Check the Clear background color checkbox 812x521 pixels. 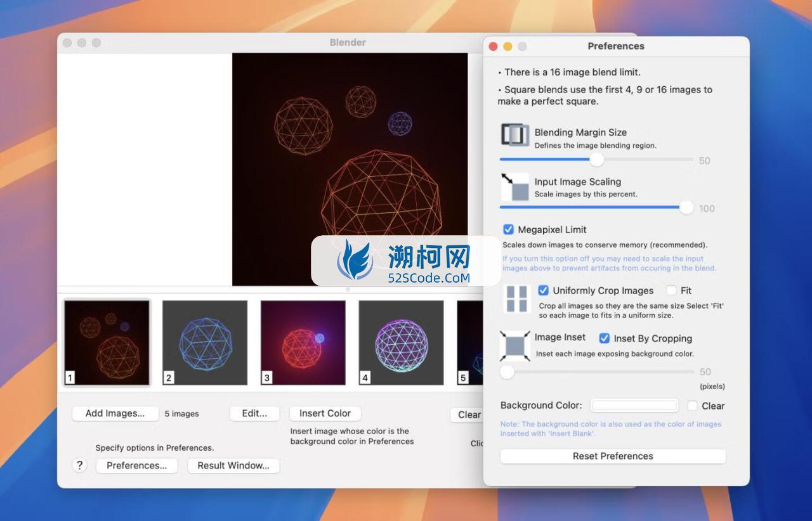tap(693, 406)
